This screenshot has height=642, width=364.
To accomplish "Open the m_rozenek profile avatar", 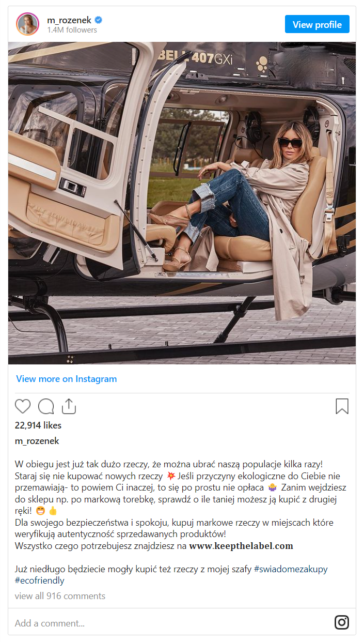I will pos(28,24).
